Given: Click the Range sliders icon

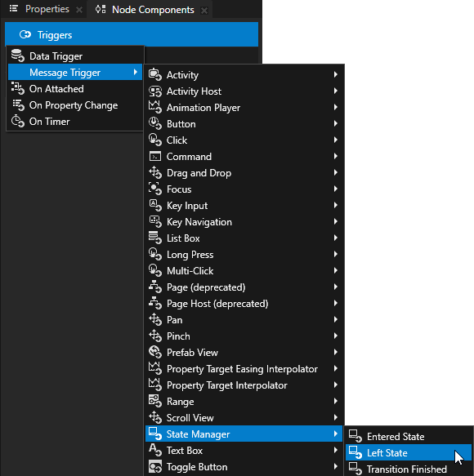Looking at the screenshot, I should point(155,401).
